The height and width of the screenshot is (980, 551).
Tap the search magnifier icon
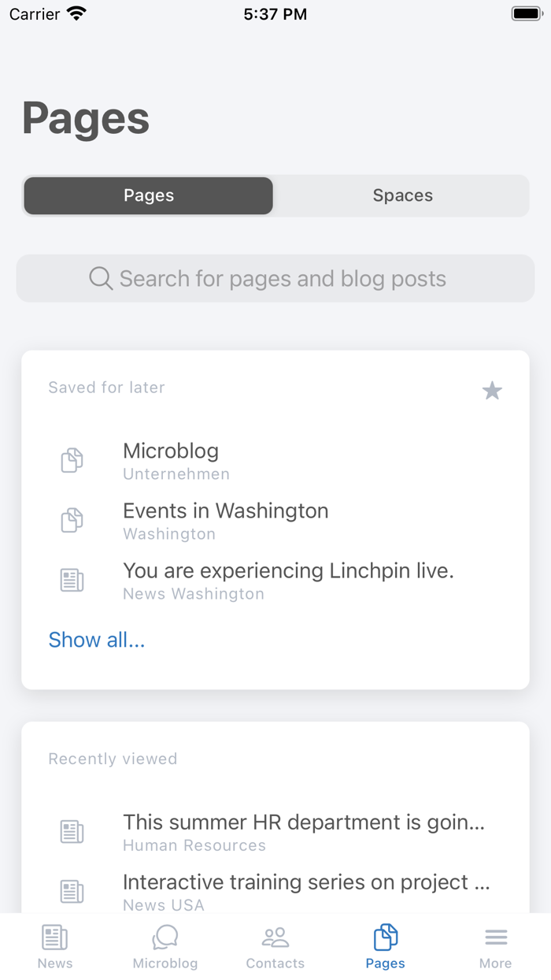pyautogui.click(x=101, y=278)
